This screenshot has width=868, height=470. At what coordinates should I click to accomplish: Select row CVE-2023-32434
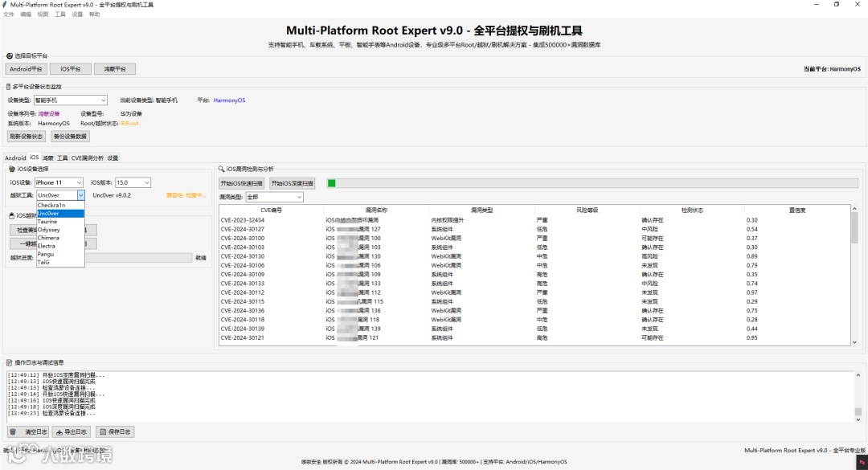tap(534, 220)
